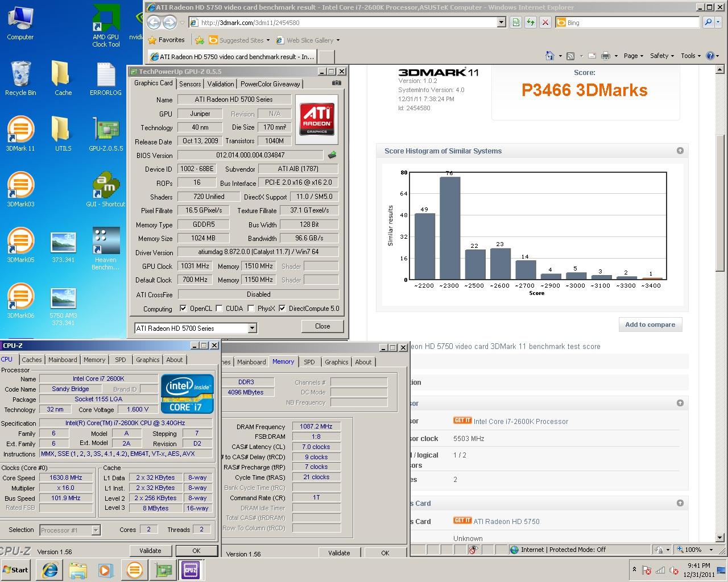Click the Bing search magnifier button
728x582 pixels.
click(x=708, y=22)
